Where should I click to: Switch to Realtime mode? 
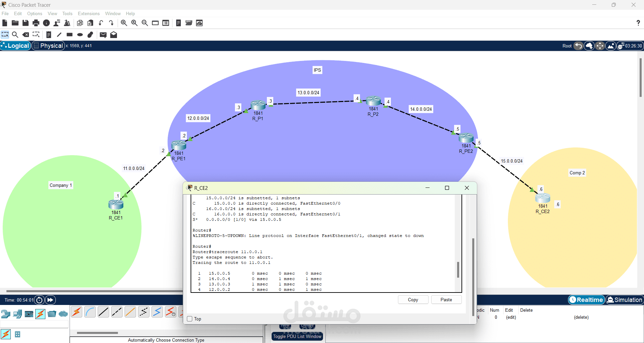[x=587, y=300]
